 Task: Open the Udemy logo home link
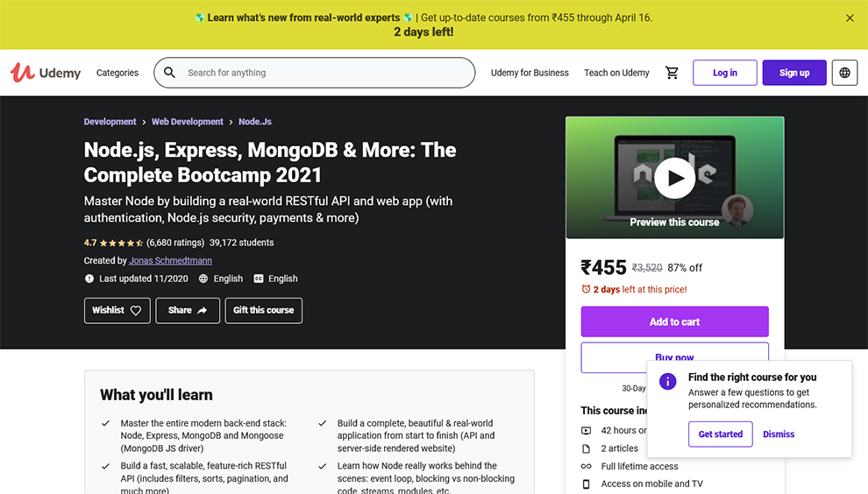click(46, 73)
